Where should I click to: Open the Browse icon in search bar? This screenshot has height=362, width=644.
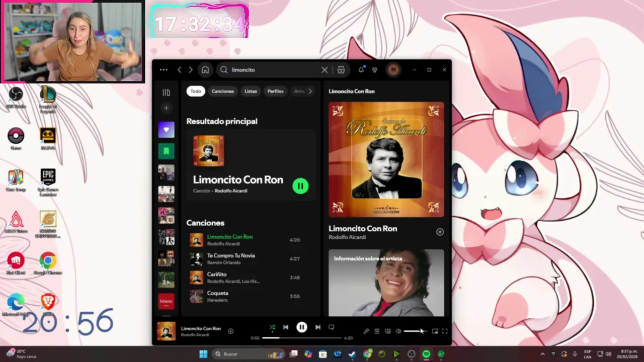point(341,70)
